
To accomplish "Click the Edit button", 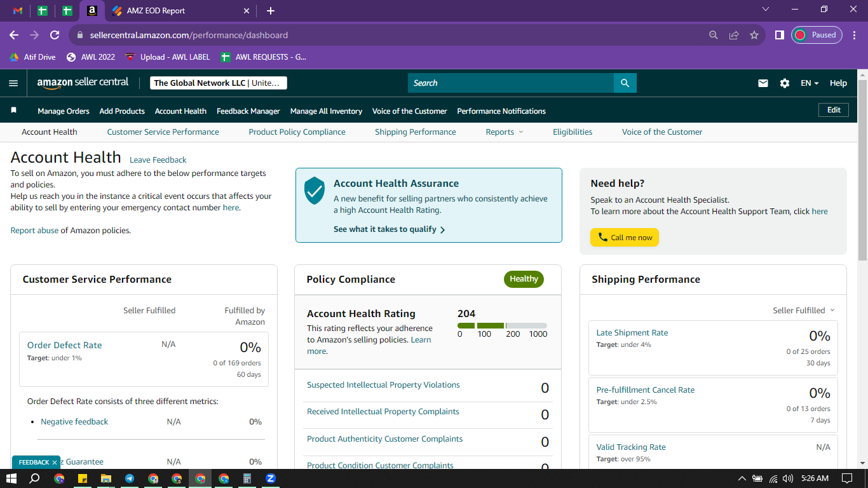I will 834,110.
